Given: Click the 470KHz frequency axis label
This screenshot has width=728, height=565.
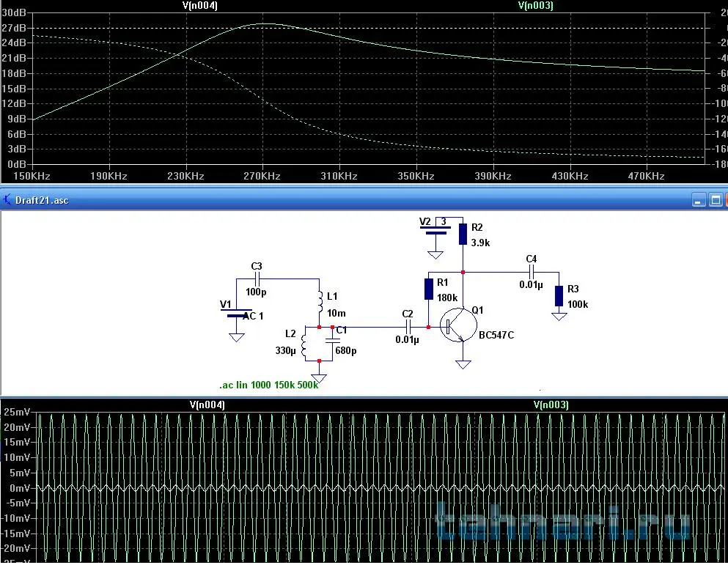Looking at the screenshot, I should point(646,177).
